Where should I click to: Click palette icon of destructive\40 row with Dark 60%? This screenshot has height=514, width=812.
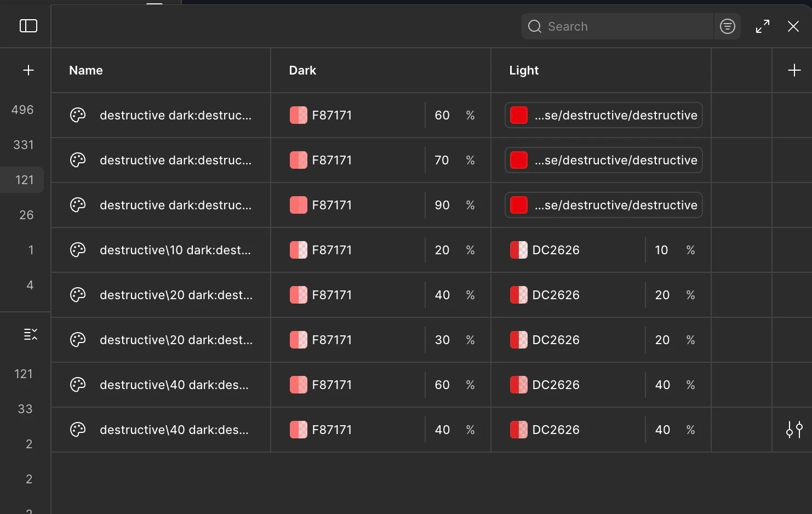coord(78,385)
